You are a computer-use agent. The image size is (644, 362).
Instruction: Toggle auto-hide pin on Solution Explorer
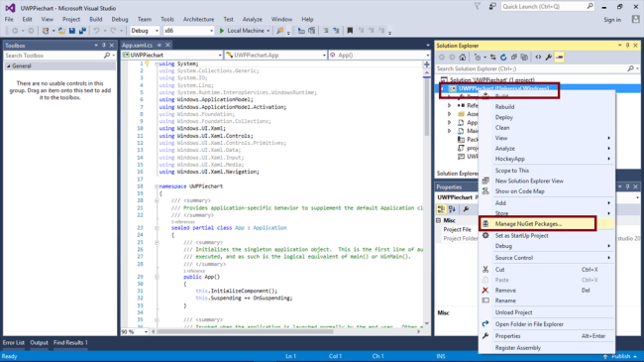627,46
